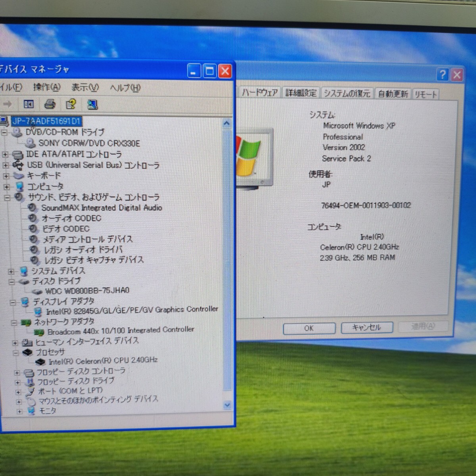Select レガシ オーディオ ドライバ entry
The width and height of the screenshot is (476, 476).
[x=83, y=250]
